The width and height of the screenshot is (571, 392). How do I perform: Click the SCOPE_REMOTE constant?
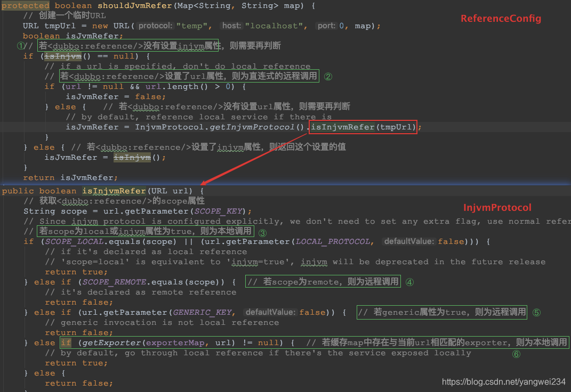click(114, 282)
